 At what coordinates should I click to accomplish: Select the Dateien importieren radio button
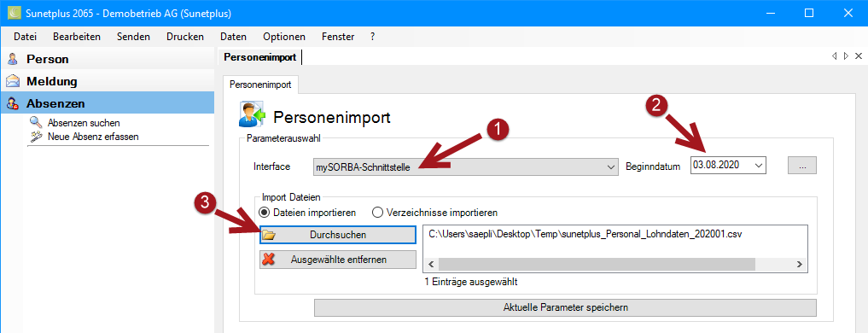(265, 213)
